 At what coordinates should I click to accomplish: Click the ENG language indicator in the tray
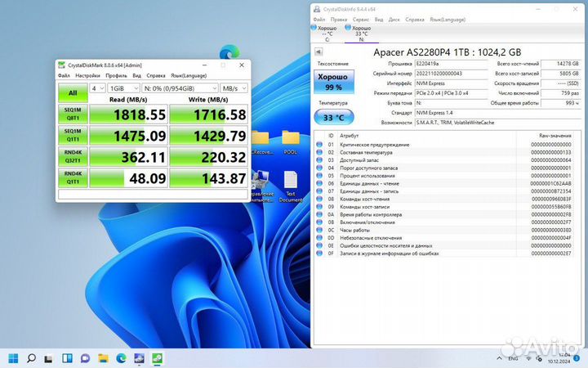coord(513,358)
